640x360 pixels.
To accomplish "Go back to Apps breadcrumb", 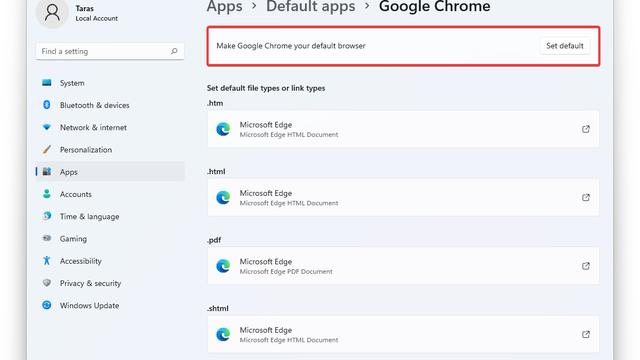I will pyautogui.click(x=224, y=6).
